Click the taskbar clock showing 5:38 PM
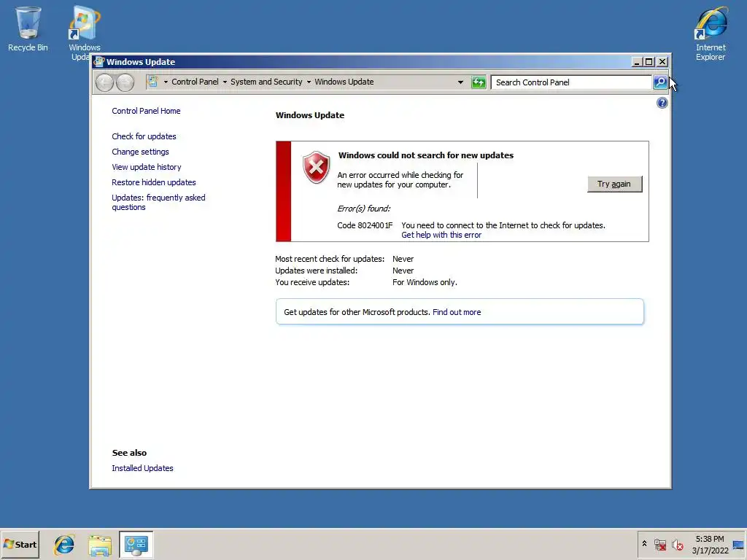The width and height of the screenshot is (747, 560). 709,539
